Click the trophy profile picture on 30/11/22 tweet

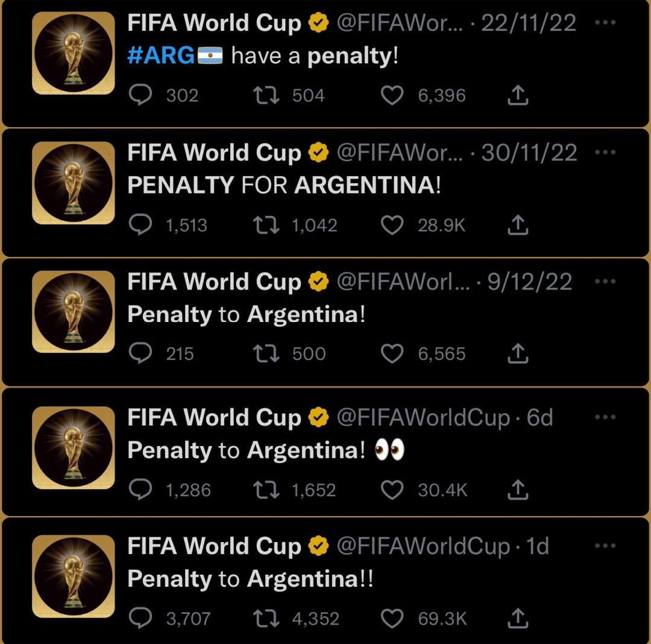[73, 182]
